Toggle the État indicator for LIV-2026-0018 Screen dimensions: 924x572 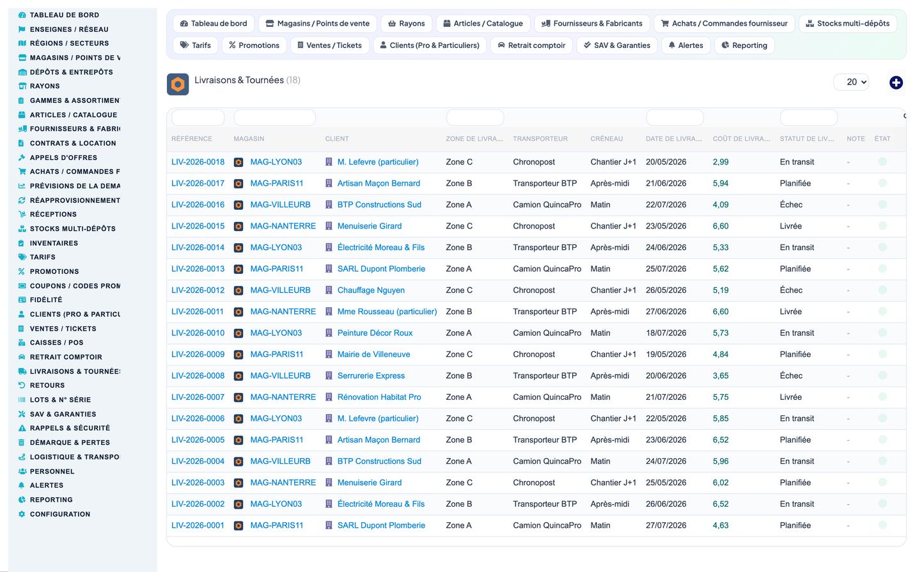coord(882,162)
